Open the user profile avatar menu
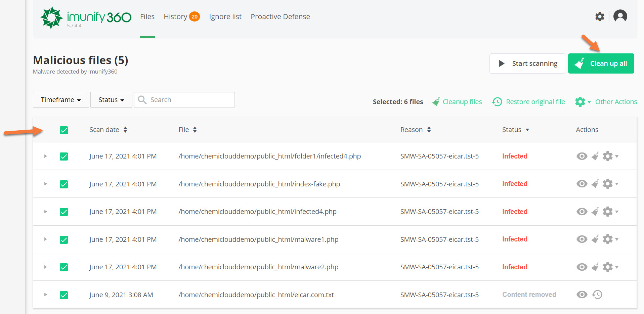This screenshot has width=644, height=314. [620, 16]
